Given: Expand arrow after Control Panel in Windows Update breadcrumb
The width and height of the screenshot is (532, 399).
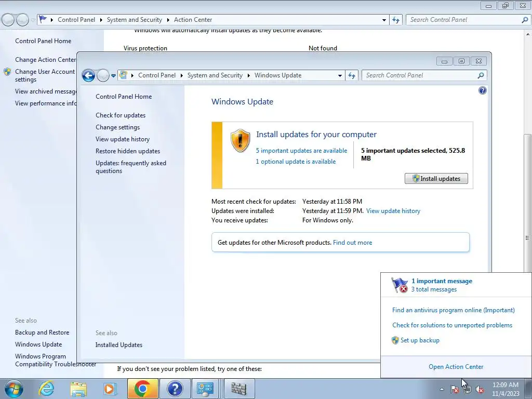Looking at the screenshot, I should tap(181, 75).
